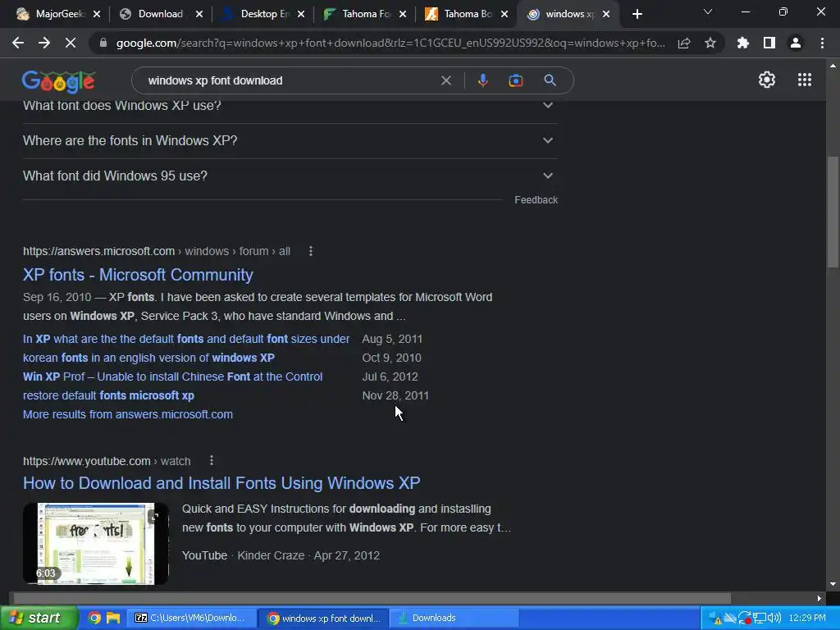Click the browser address bar URL
The image size is (840, 630).
coord(390,43)
